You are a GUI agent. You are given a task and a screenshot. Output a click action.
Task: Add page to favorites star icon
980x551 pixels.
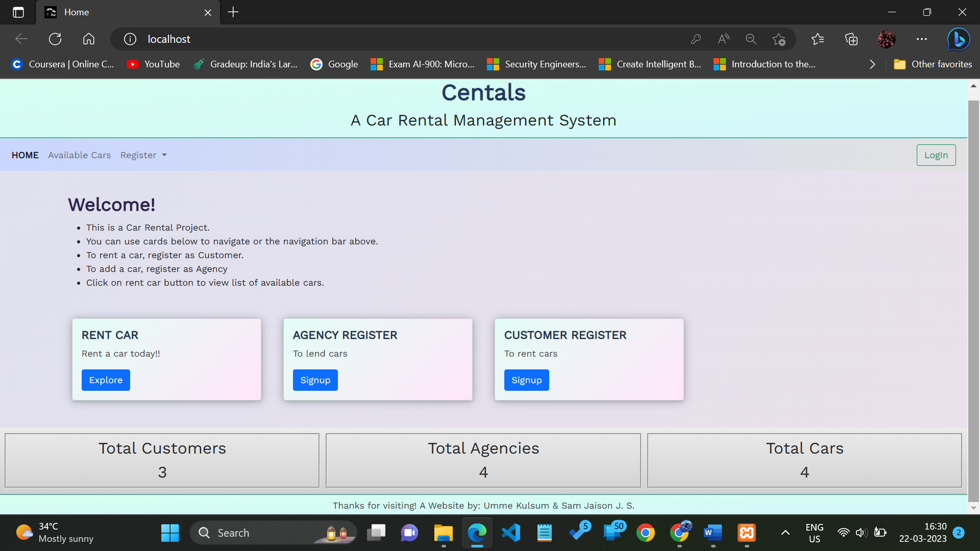pyautogui.click(x=779, y=39)
